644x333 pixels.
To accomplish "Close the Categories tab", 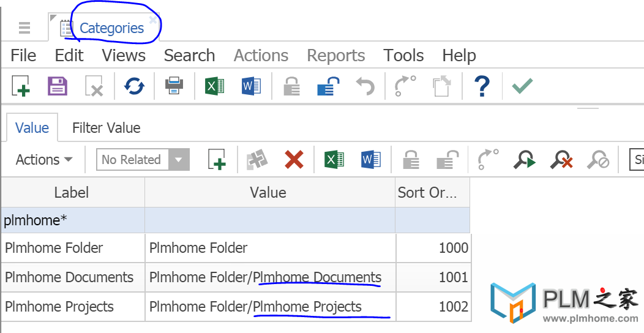I will (x=152, y=20).
